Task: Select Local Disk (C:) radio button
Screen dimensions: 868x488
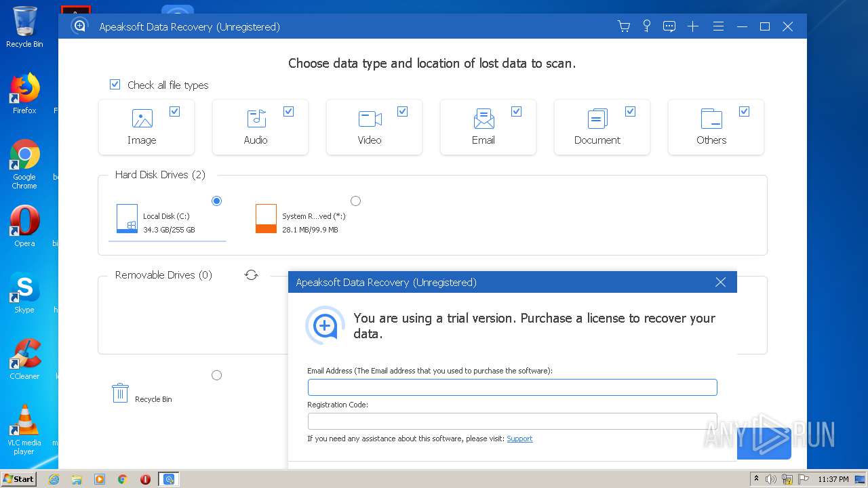Action: click(x=216, y=201)
